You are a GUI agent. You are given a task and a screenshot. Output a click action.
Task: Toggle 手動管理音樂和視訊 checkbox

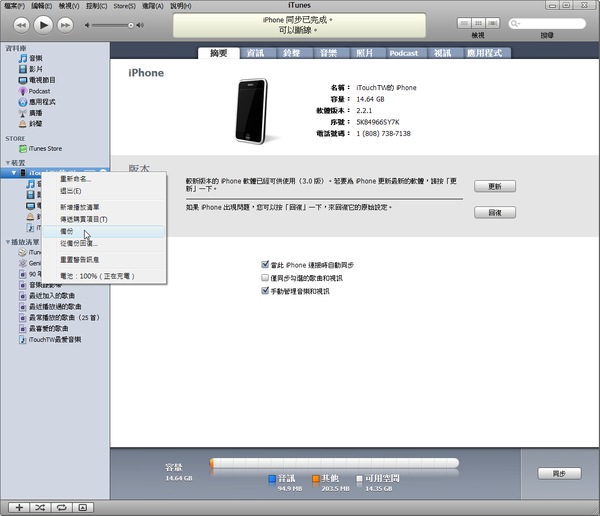coord(265,291)
